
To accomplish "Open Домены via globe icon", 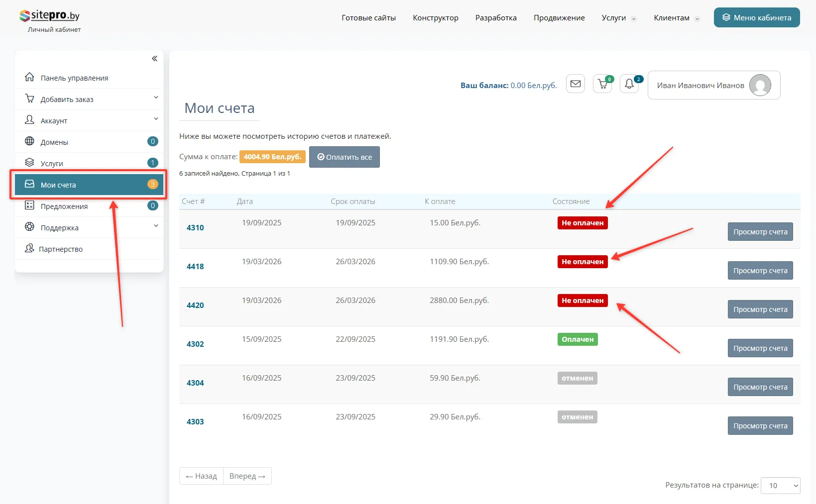I will point(30,142).
